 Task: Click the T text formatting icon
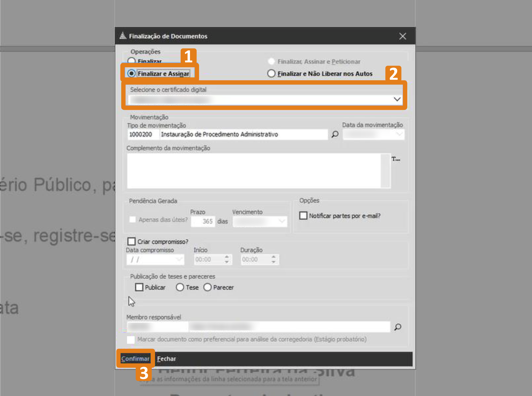click(396, 159)
